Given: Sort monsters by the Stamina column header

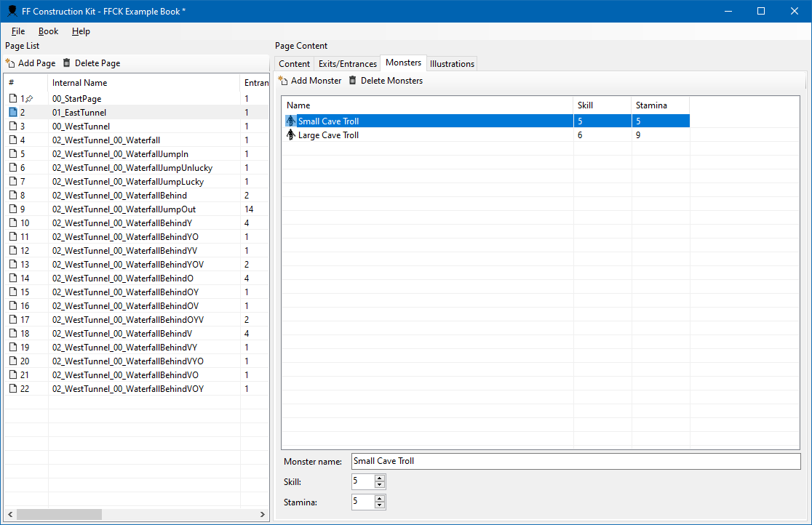Looking at the screenshot, I should coord(659,105).
